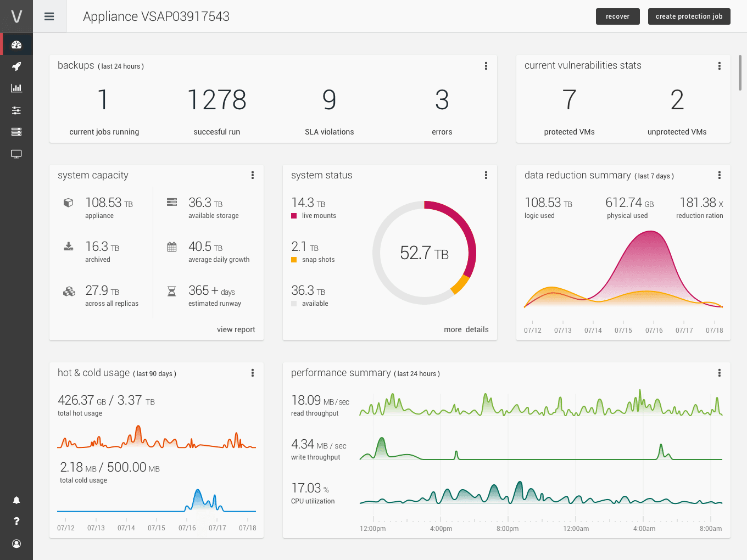This screenshot has height=560, width=747.
Task: Open the monitor display sidebar icon
Action: 16,154
